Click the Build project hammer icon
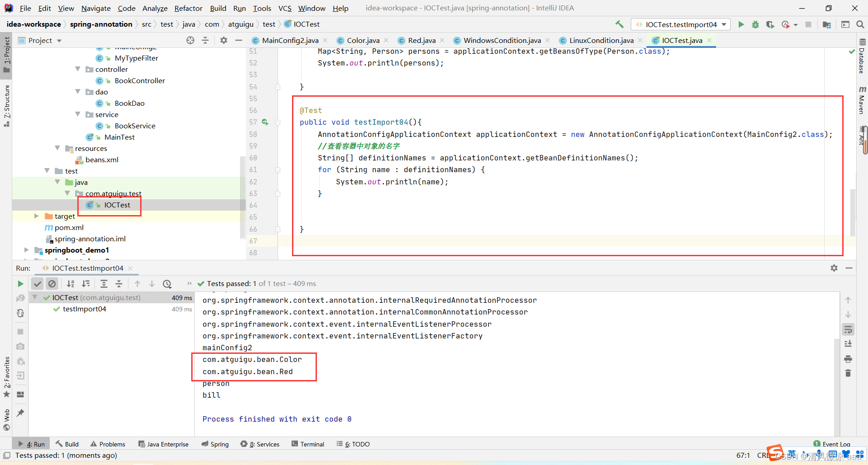The image size is (868, 465). [619, 24]
